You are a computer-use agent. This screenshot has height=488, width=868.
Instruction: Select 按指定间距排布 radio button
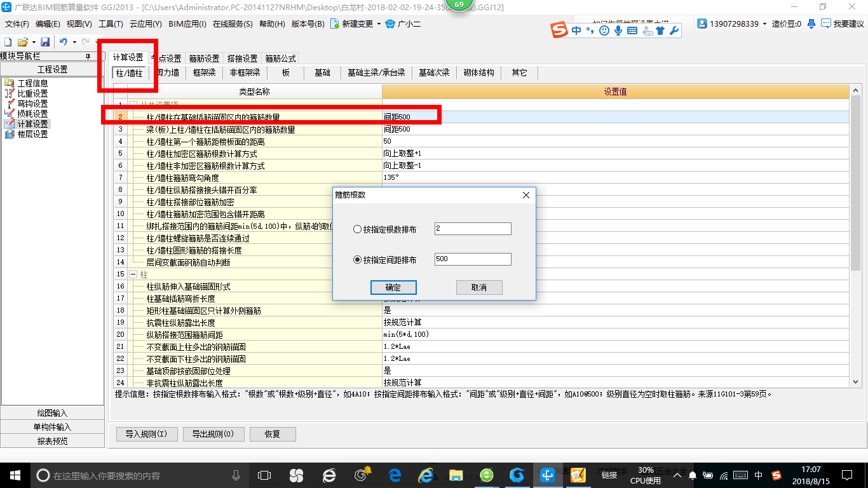click(357, 260)
